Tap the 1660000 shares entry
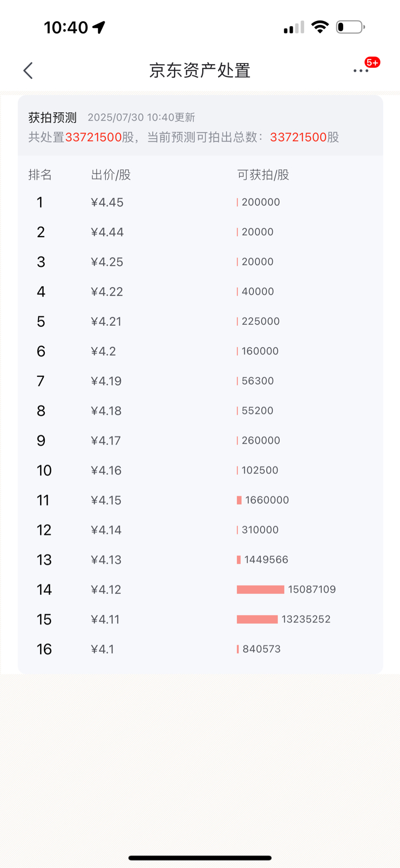The image size is (400, 868). tap(267, 500)
